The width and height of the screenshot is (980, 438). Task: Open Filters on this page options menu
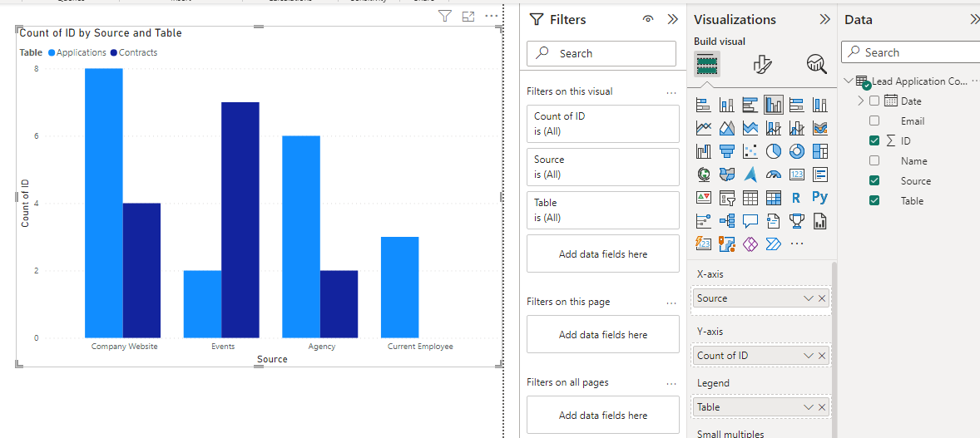671,303
